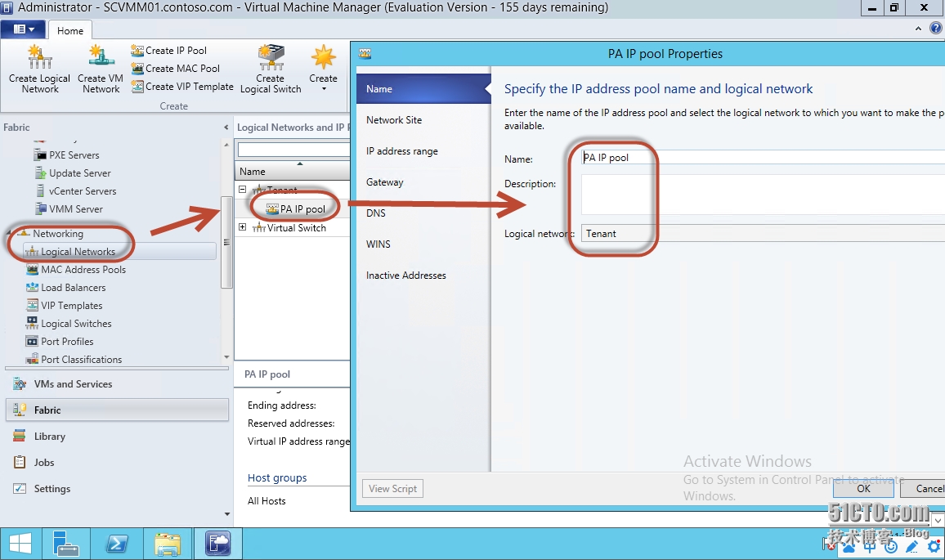Select PXE Servers in Fabric tree
The height and width of the screenshot is (560, 945).
click(74, 155)
